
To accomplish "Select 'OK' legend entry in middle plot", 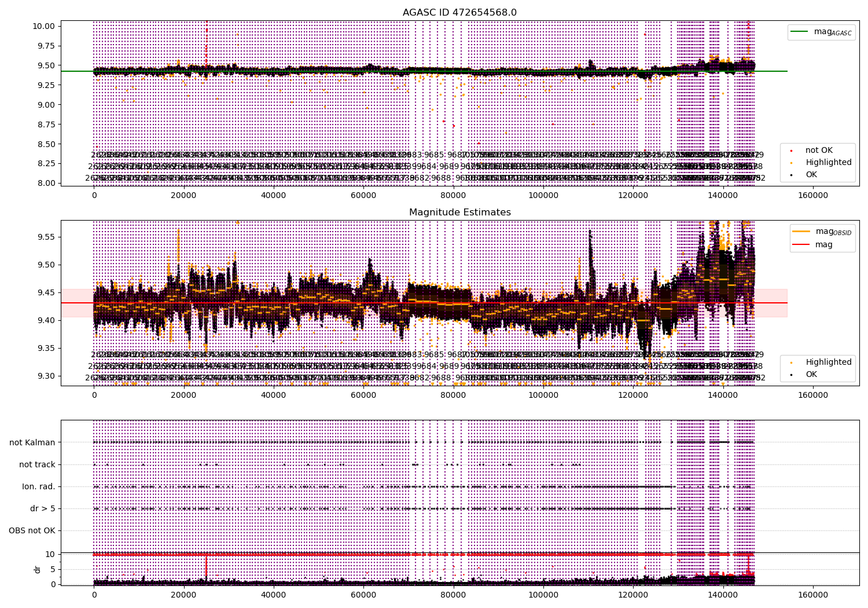I will tap(811, 375).
